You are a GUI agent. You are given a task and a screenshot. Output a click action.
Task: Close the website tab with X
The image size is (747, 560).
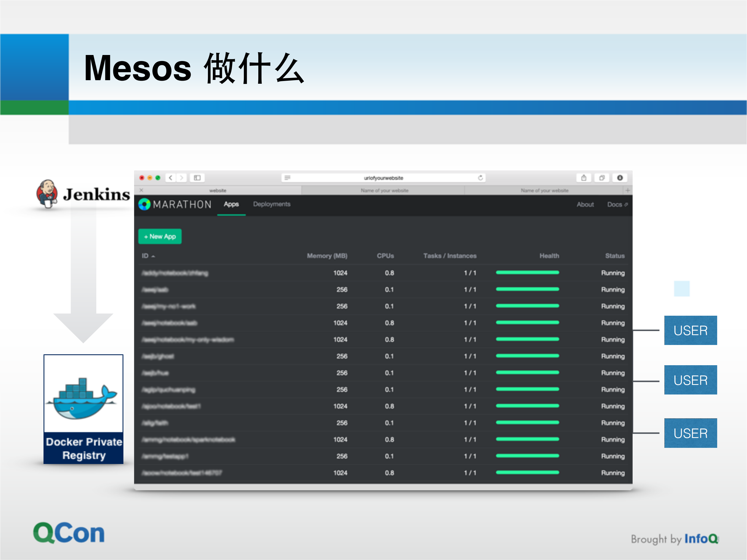pos(141,190)
